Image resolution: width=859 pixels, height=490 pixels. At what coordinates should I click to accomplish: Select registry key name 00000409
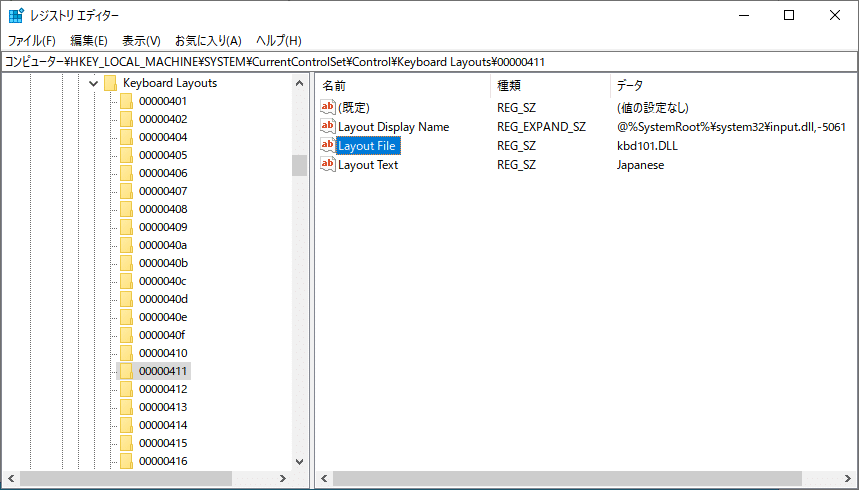[x=163, y=227]
